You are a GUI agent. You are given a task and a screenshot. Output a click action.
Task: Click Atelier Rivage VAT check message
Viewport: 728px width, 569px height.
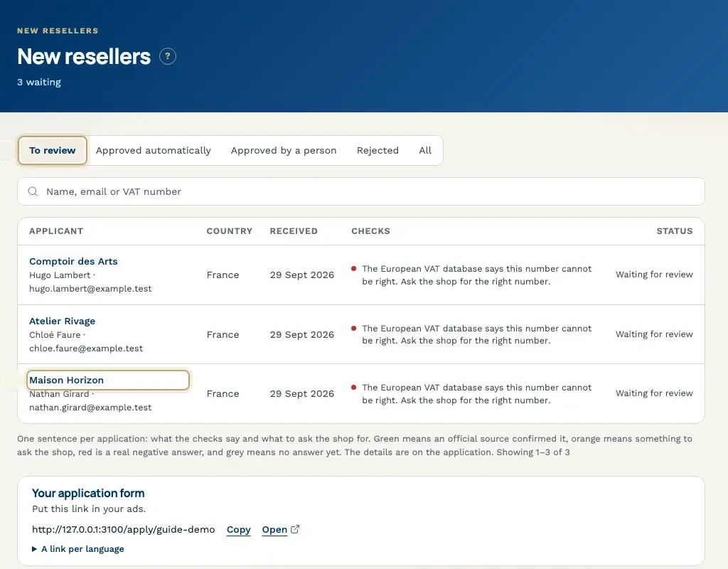coord(476,334)
